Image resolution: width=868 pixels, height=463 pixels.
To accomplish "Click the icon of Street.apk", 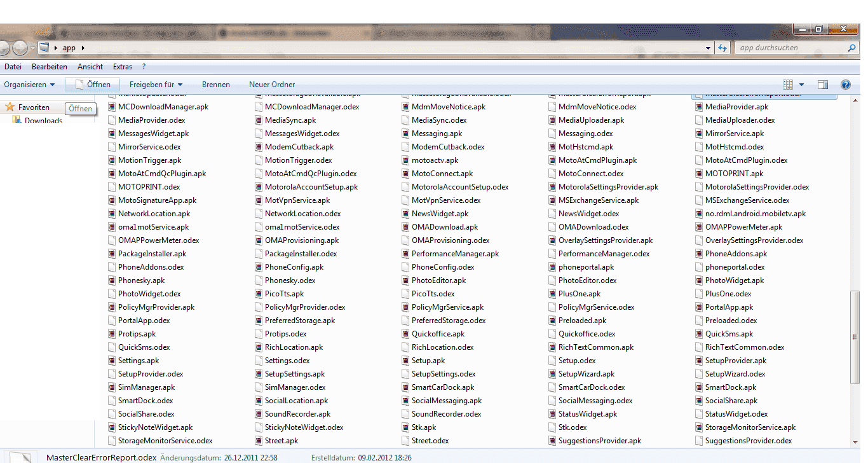I will point(259,441).
